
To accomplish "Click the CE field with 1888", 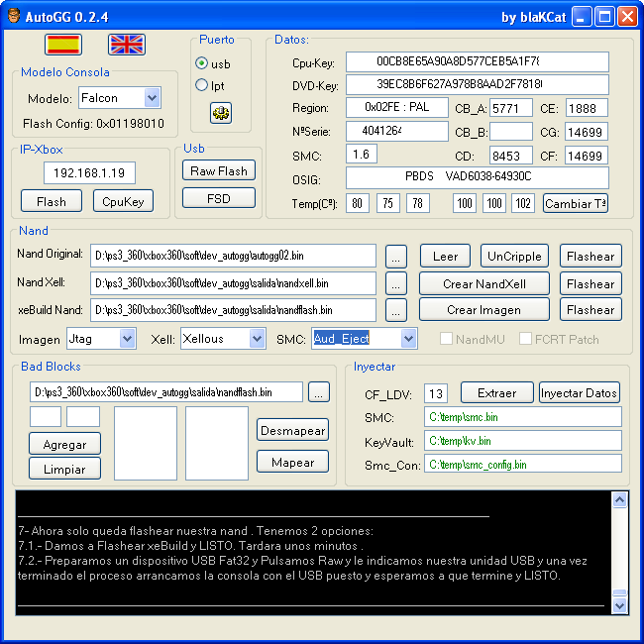I will pyautogui.click(x=587, y=108).
